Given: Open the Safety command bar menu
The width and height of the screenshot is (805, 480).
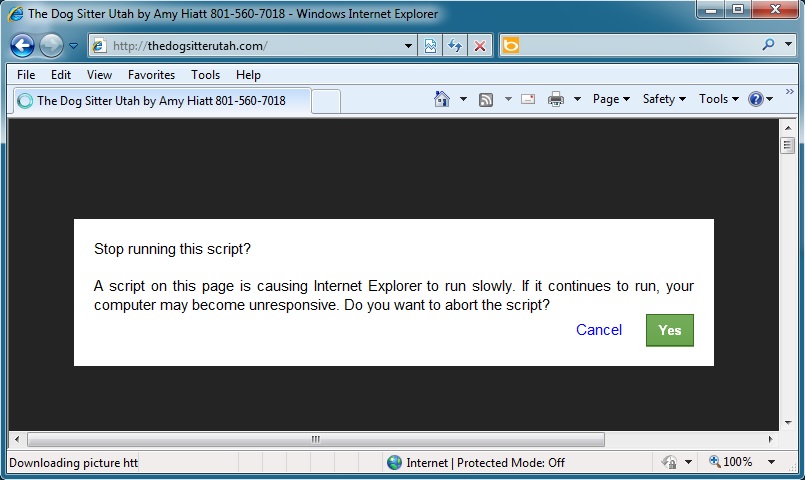Looking at the screenshot, I should click(x=664, y=99).
